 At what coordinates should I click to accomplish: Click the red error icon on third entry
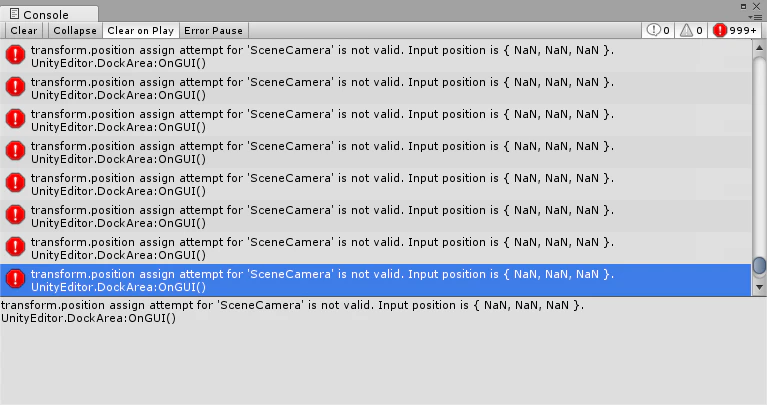[x=15, y=118]
